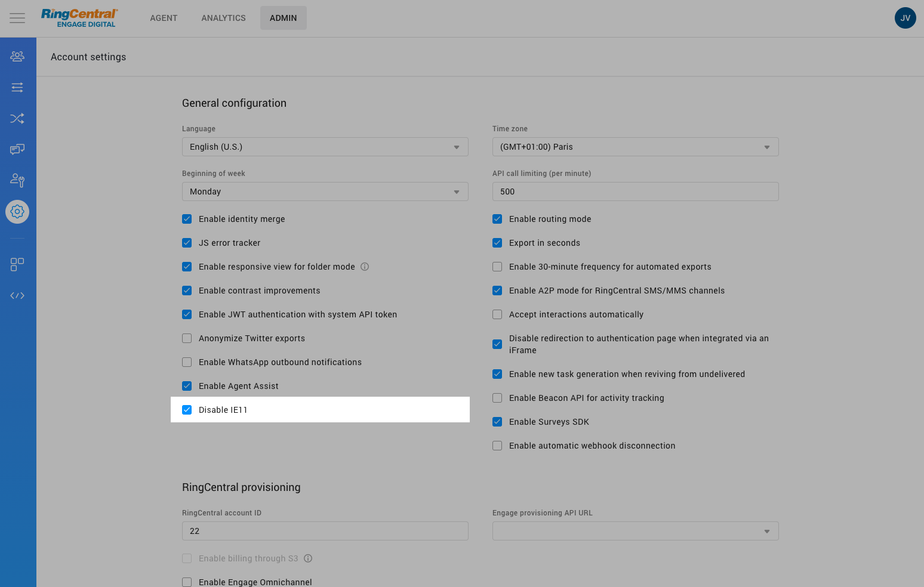This screenshot has height=587, width=924.
Task: Toggle Enable contrast improvements checkbox
Action: [187, 291]
